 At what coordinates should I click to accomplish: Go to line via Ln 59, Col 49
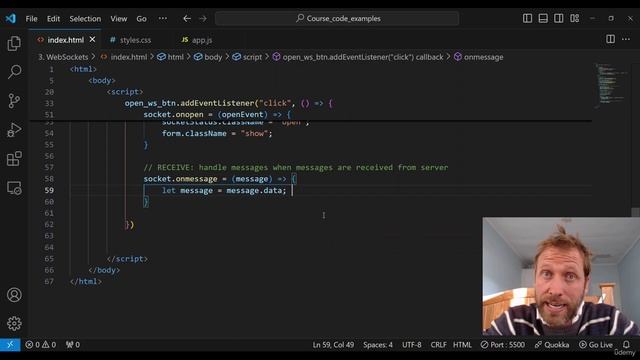coord(333,344)
